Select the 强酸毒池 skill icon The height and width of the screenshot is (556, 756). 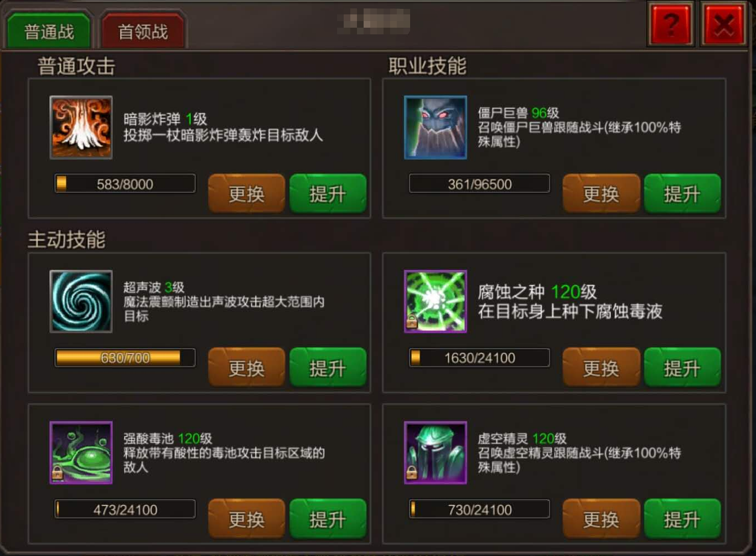(x=81, y=452)
